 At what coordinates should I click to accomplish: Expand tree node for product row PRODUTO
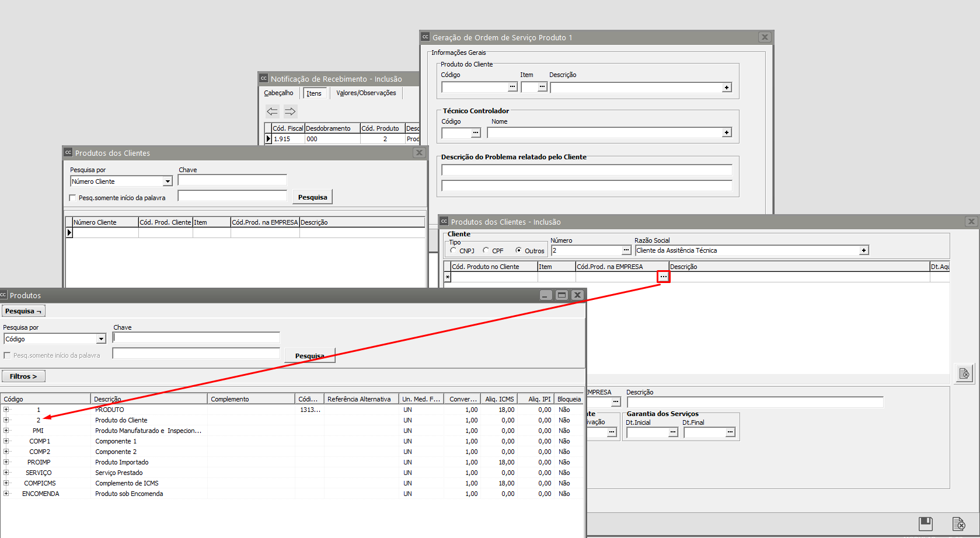coord(6,410)
